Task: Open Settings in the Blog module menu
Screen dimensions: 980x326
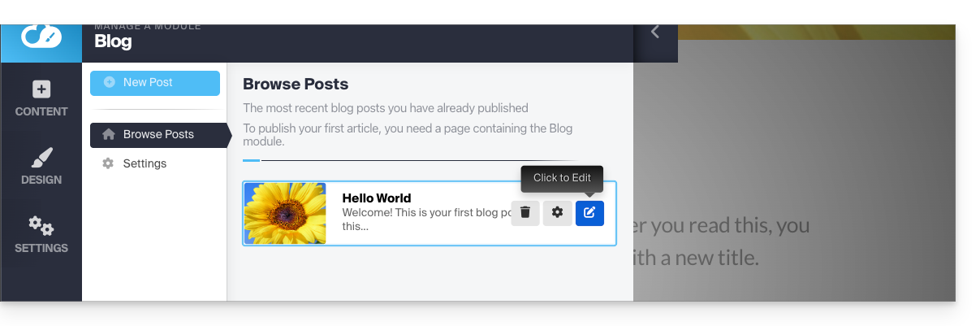Action: (x=145, y=164)
